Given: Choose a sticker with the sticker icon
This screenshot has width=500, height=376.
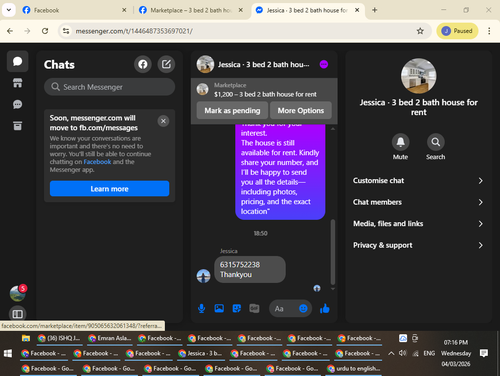Looking at the screenshot, I should 237,308.
